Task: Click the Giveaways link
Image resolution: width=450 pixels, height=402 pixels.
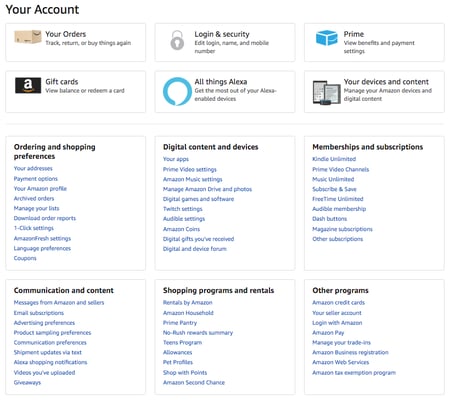Action: 27,382
